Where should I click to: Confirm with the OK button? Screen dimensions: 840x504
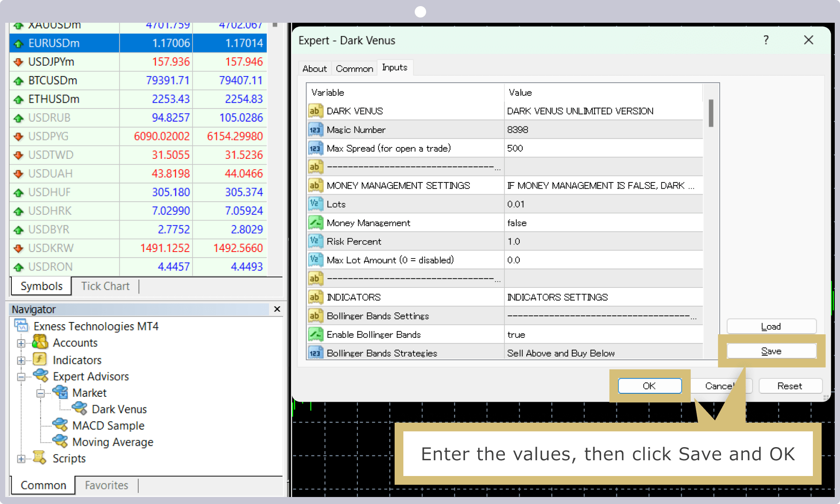click(650, 386)
